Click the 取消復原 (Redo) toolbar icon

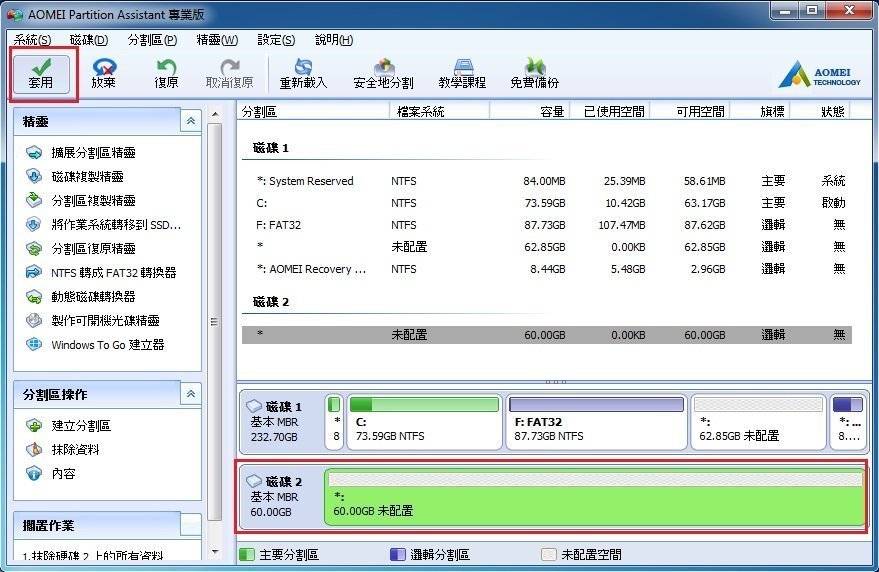tap(229, 74)
